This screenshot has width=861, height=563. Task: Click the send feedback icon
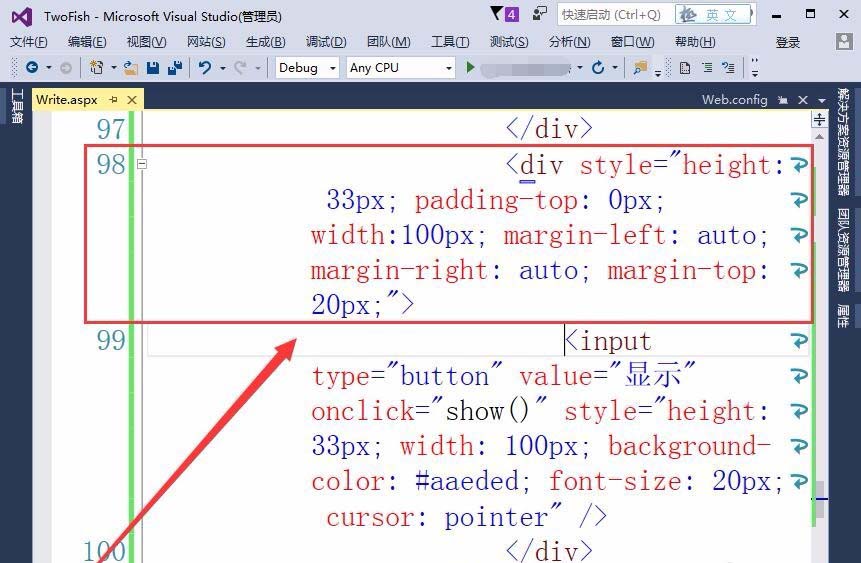point(540,13)
